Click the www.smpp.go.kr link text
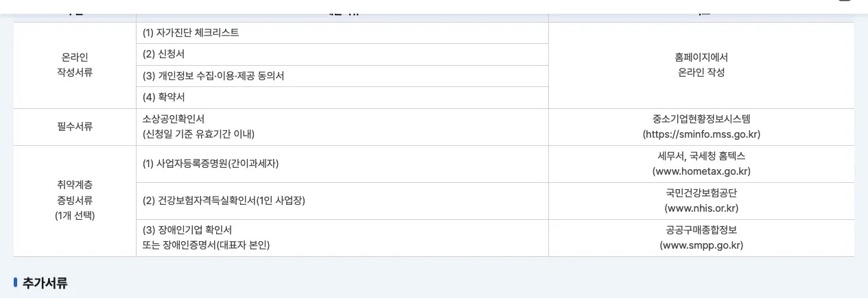Image resolution: width=868 pixels, height=298 pixels. [701, 245]
